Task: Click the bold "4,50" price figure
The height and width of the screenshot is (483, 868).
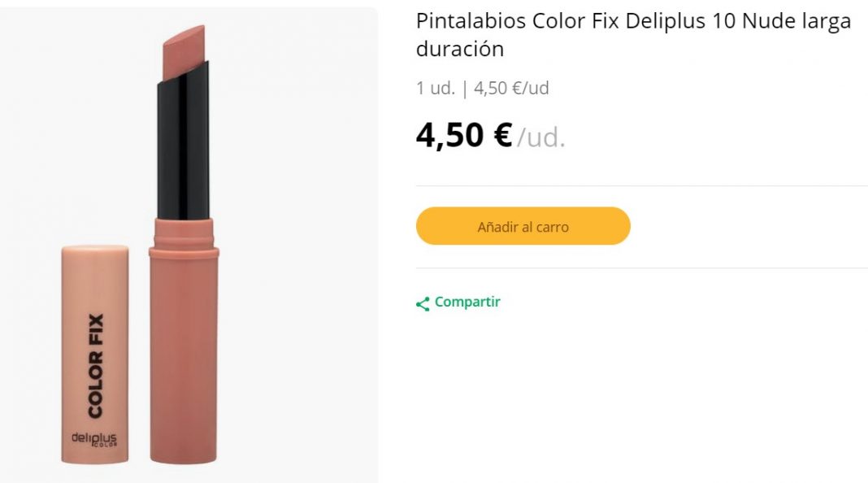Action: [x=449, y=135]
